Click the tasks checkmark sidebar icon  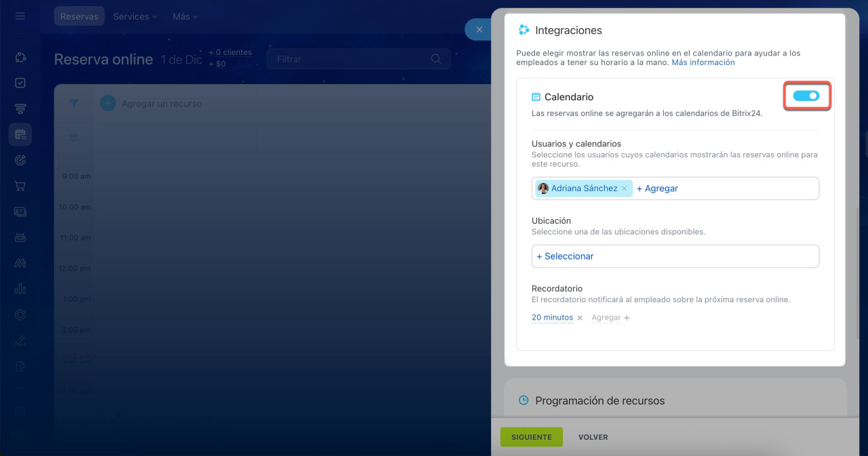(x=20, y=83)
